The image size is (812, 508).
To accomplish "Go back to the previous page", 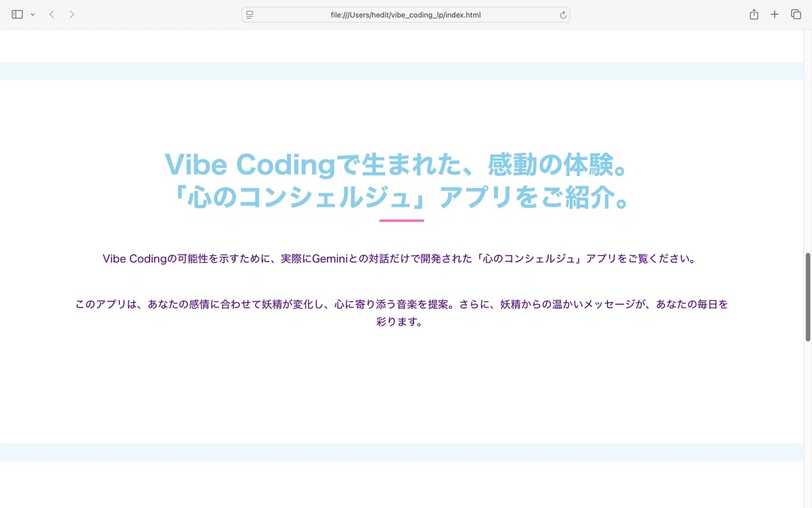I will click(51, 14).
